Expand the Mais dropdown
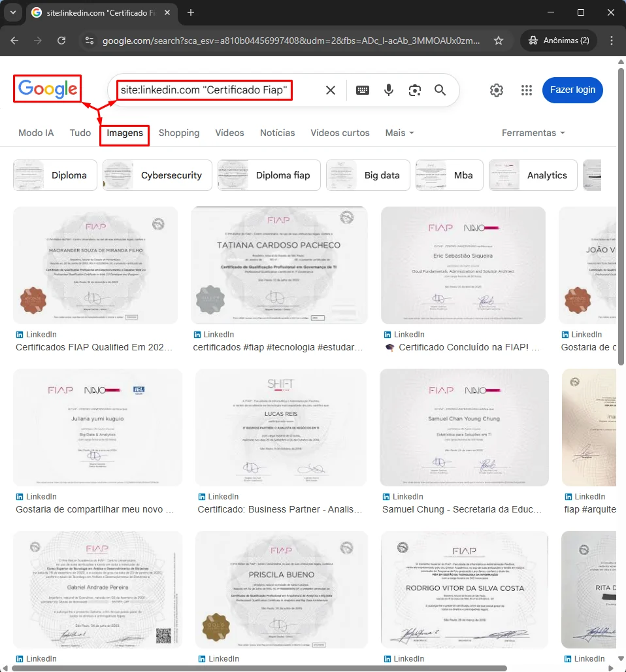This screenshot has height=672, width=626. pyautogui.click(x=399, y=133)
